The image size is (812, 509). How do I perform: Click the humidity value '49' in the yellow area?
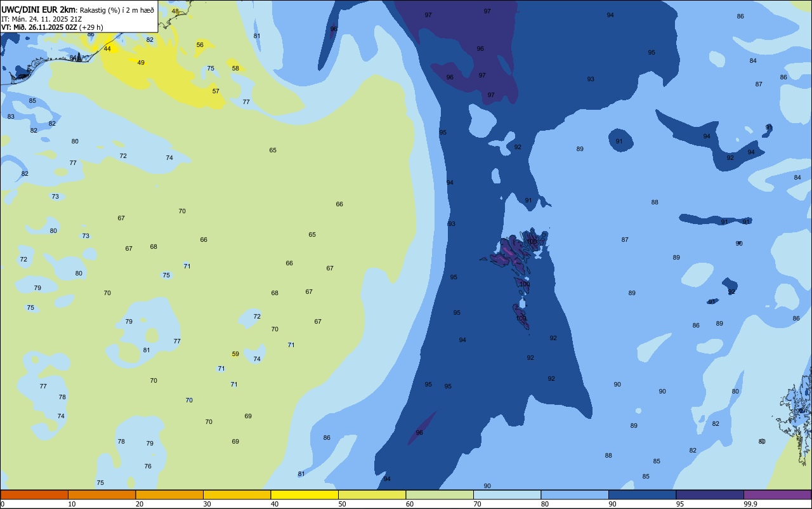(x=141, y=62)
